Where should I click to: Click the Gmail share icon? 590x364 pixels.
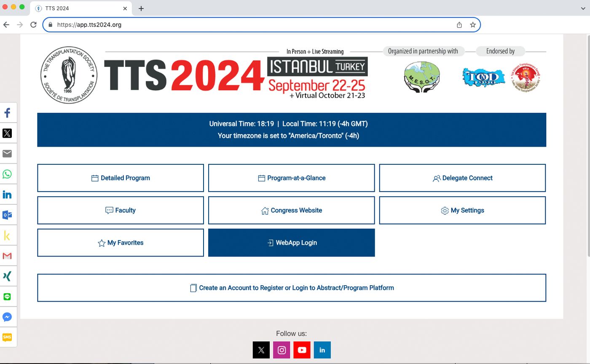point(7,256)
